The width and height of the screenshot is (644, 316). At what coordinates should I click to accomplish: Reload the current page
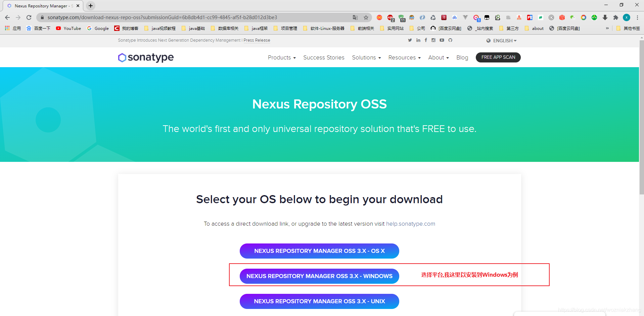click(x=29, y=17)
